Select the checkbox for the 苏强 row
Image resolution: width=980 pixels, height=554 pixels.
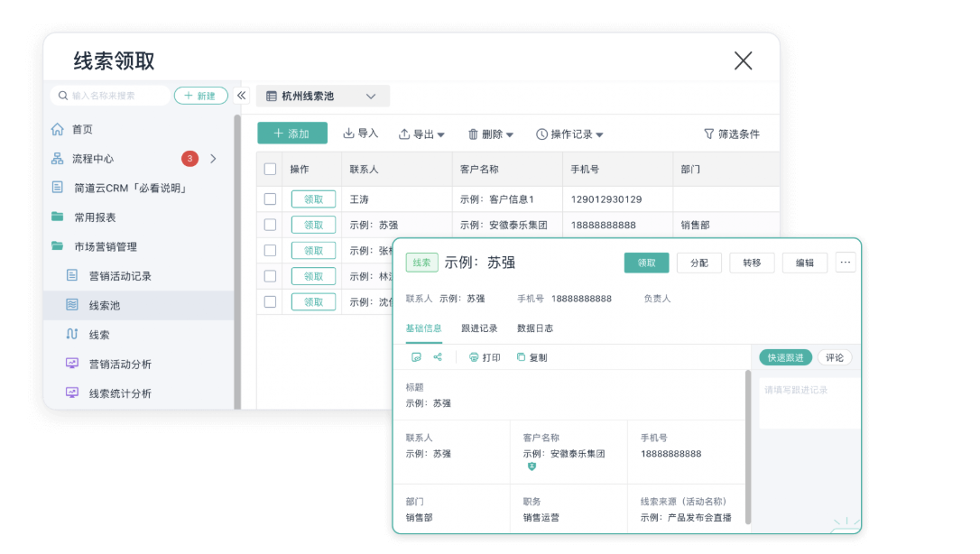tap(270, 225)
